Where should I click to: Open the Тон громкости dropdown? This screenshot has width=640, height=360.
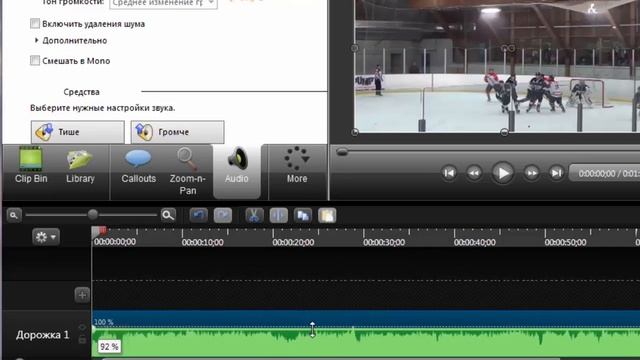pos(163,3)
